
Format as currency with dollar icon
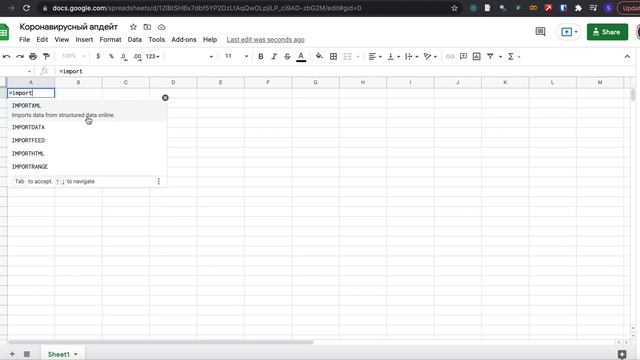pos(98,56)
